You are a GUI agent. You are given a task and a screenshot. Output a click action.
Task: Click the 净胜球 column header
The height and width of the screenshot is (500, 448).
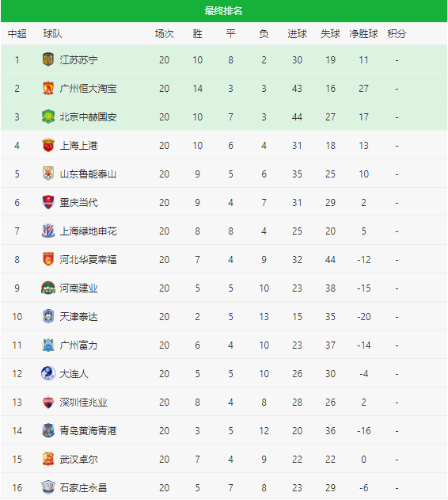pos(363,33)
